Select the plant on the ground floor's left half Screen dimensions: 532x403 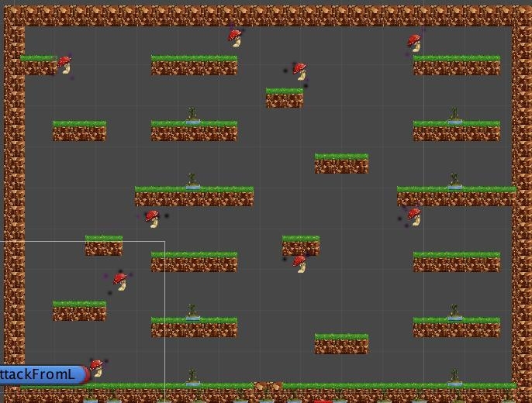(x=192, y=377)
